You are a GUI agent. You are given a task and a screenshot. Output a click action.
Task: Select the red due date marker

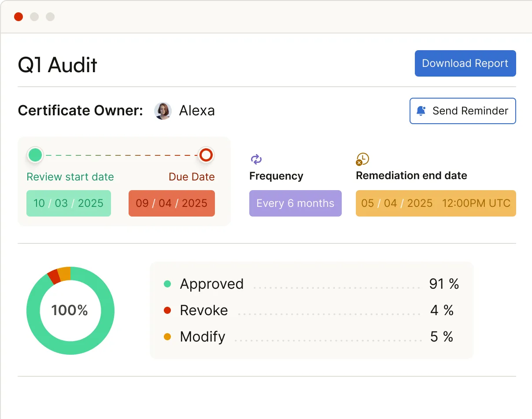(206, 155)
